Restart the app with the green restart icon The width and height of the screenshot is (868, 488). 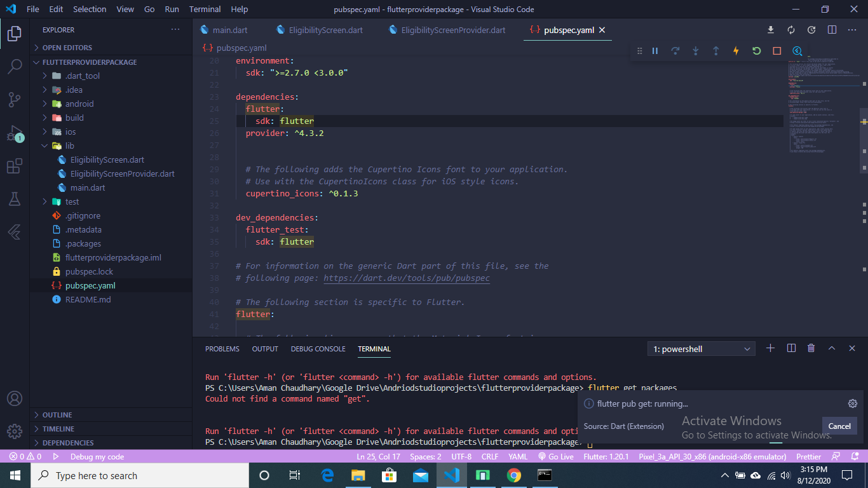point(756,50)
